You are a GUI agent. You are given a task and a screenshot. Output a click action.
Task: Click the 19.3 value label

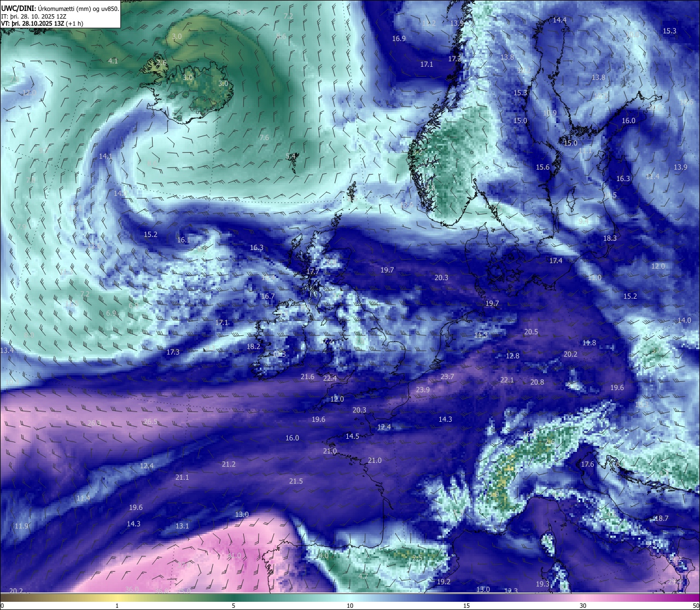coord(542,584)
